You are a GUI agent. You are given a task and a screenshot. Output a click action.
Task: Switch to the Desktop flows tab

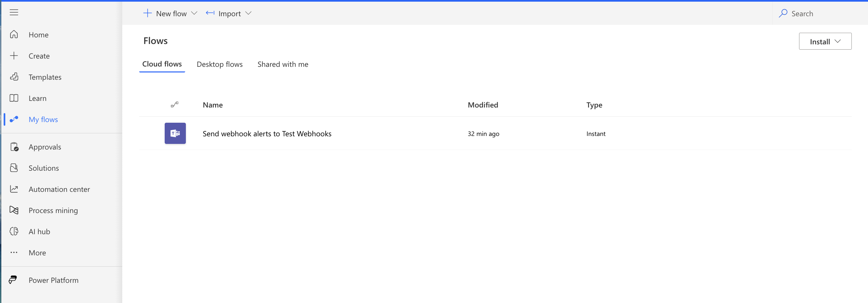(x=220, y=64)
